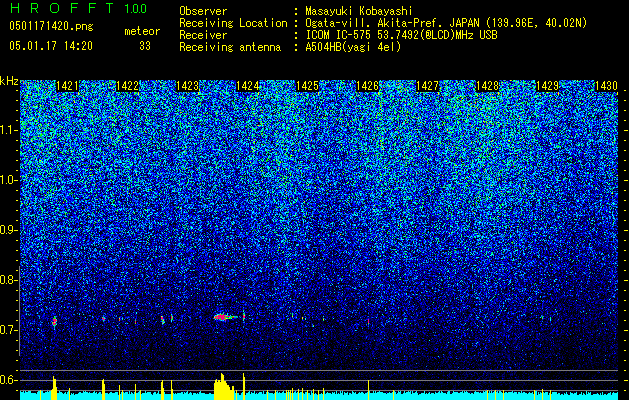Click the ICOM IC-575 receiver text

[401, 35]
